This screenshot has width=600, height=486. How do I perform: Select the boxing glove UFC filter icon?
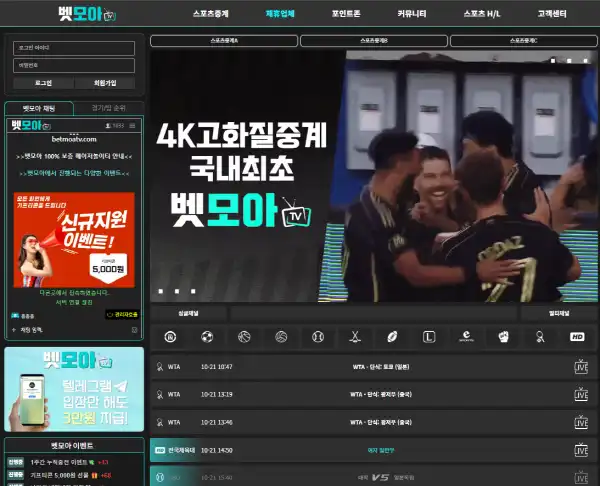[x=503, y=337]
